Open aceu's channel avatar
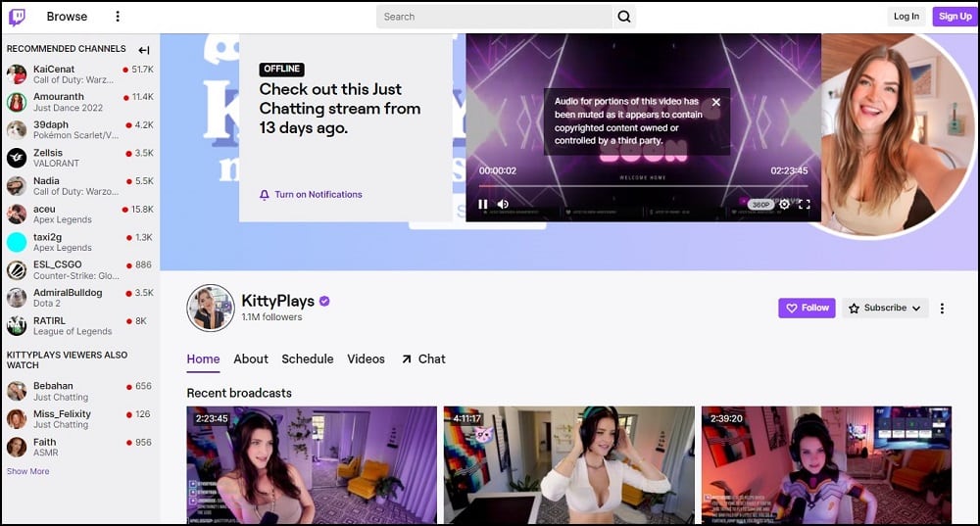Screen dimensions: 980x526 tap(17, 214)
